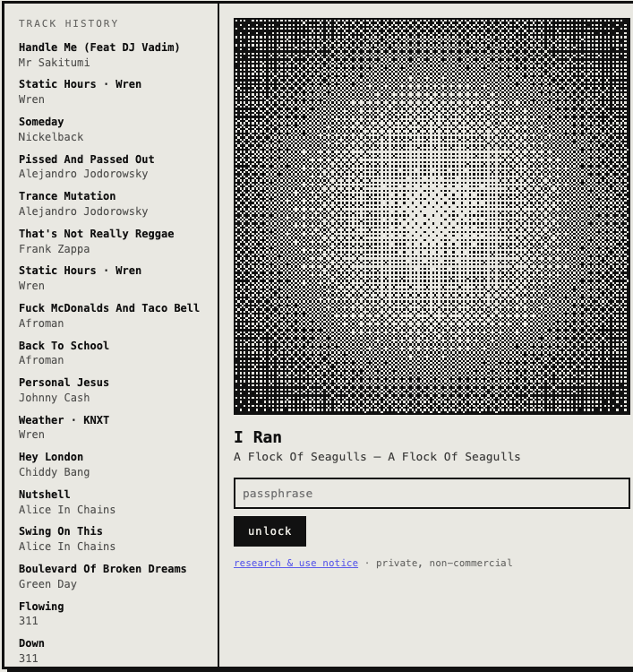Click the artist name 'Frank Zappa'

[x=54, y=249]
